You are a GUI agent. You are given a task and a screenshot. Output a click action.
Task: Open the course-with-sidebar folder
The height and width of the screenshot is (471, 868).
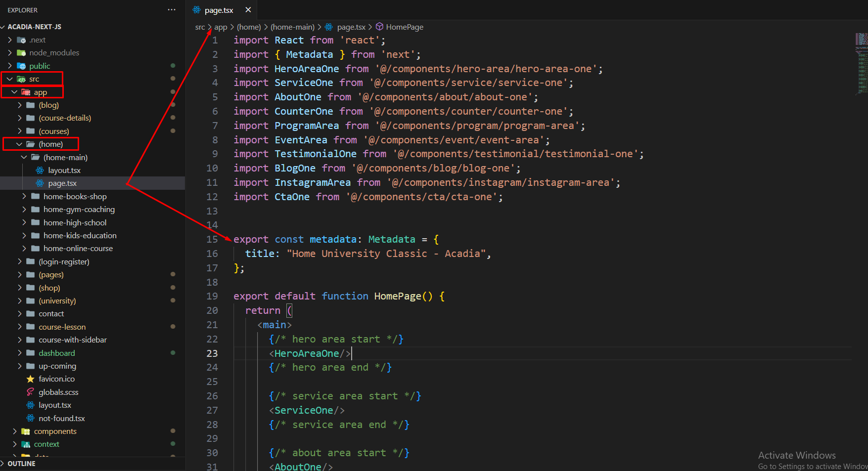(73, 340)
